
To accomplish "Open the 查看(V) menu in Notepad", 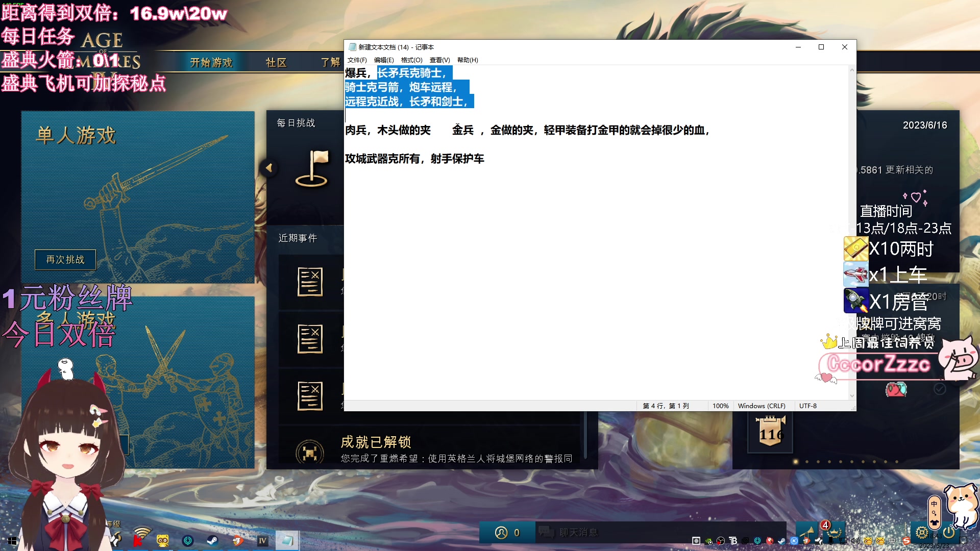I will 439,60.
